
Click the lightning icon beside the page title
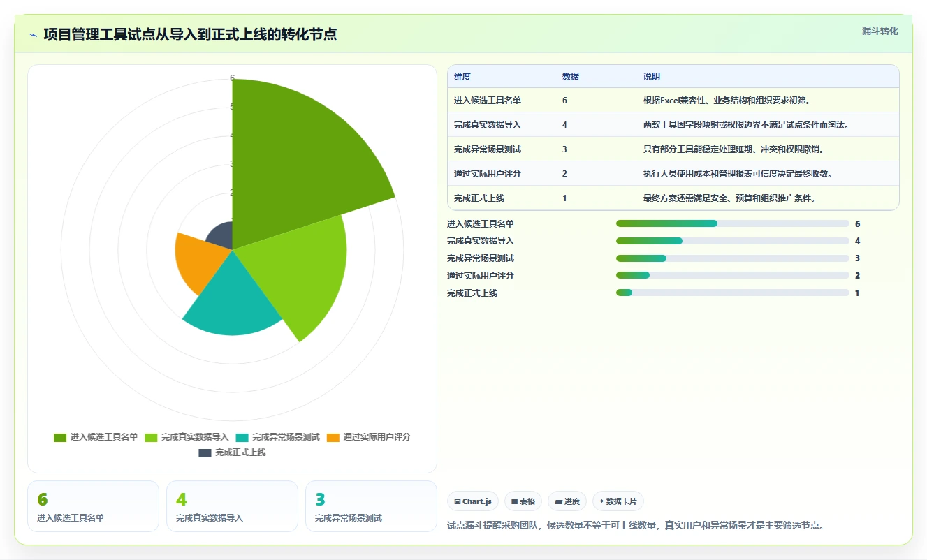(34, 35)
